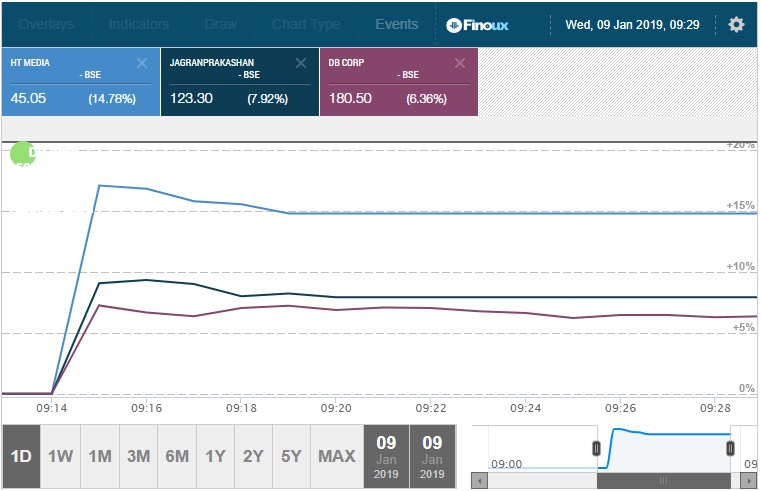
Task: Click the Finoux logo
Action: (x=477, y=25)
